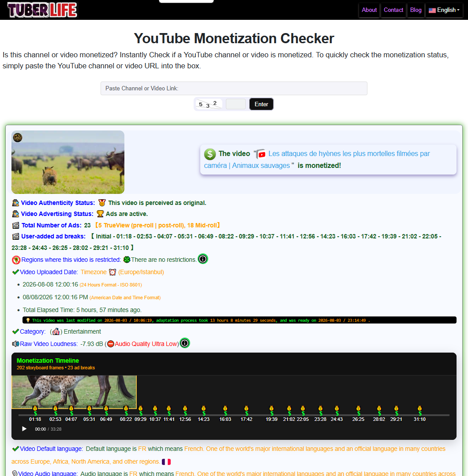Click the restricted regions prohibition icon

click(x=16, y=260)
